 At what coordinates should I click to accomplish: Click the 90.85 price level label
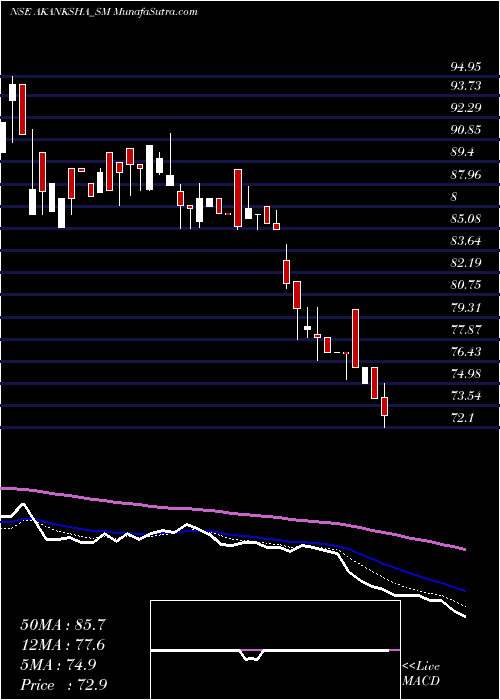[x=466, y=130]
